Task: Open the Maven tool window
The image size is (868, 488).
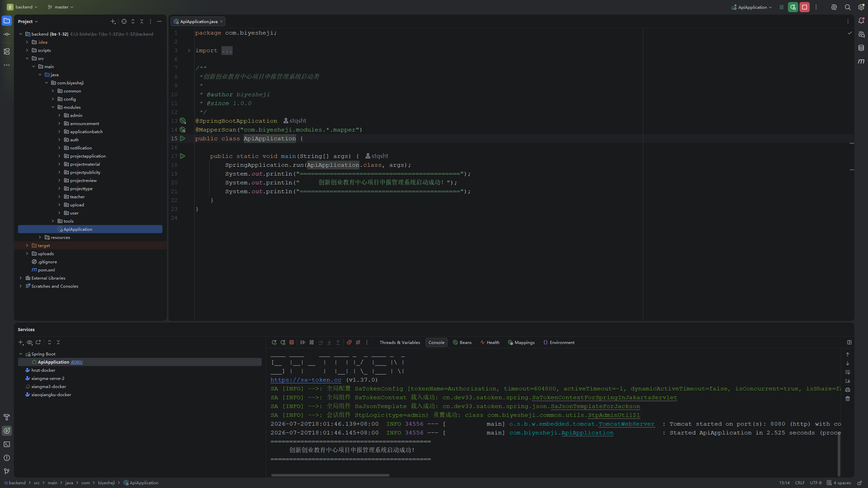Action: point(861,61)
